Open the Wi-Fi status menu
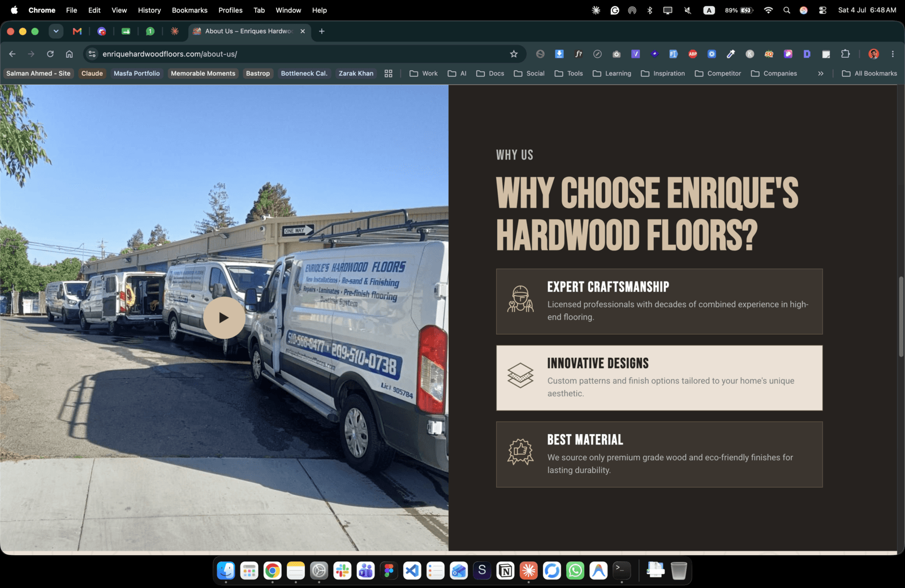Screen dimensions: 905x588 click(768, 10)
